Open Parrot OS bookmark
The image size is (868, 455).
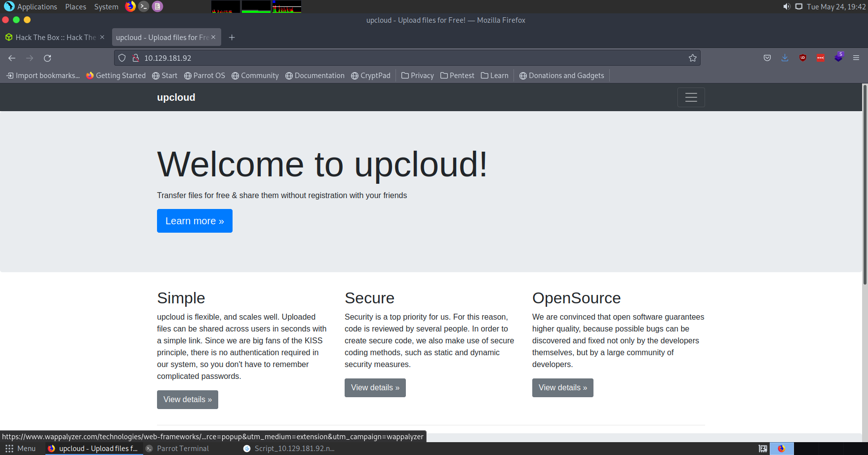click(x=204, y=76)
